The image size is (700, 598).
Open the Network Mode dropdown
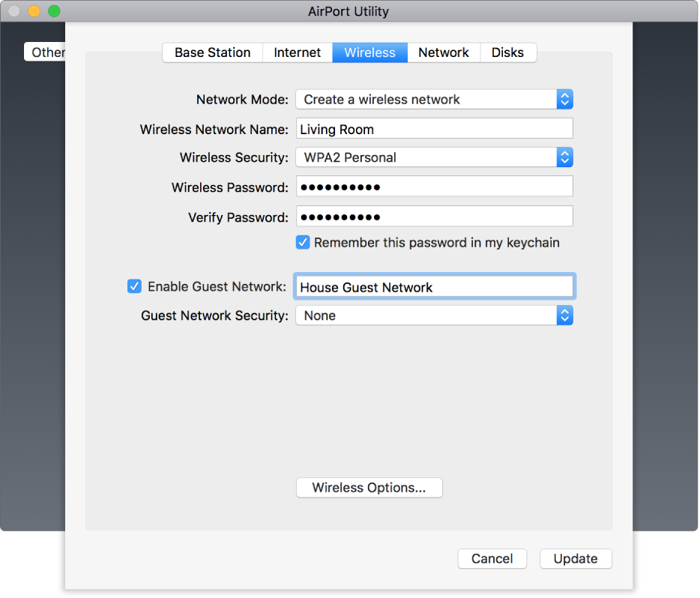point(434,99)
